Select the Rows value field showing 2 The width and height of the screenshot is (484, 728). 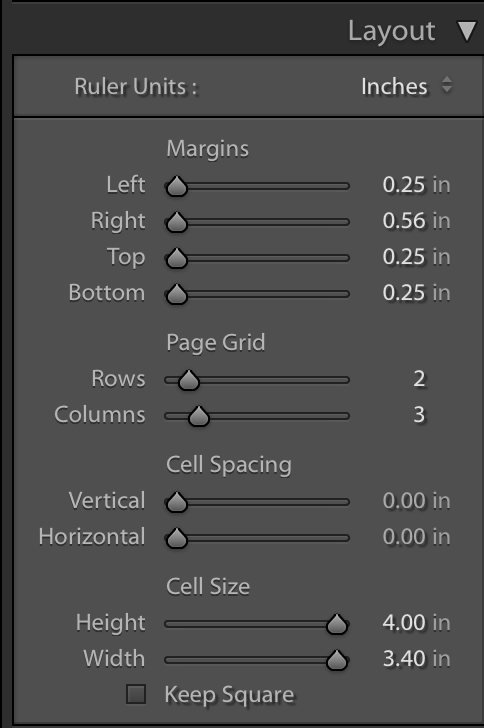[419, 379]
